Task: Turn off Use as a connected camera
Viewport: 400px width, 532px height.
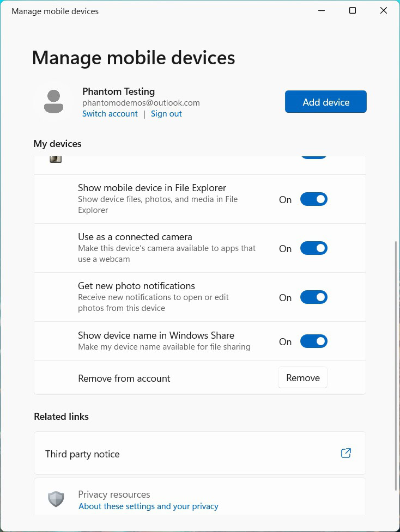Action: [x=314, y=248]
